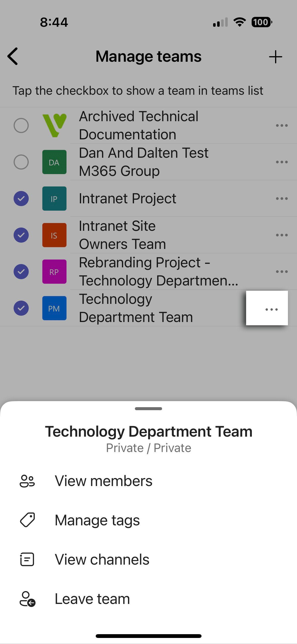Open more options for Intranet Site Owners Team
Image resolution: width=297 pixels, height=644 pixels.
click(x=282, y=235)
